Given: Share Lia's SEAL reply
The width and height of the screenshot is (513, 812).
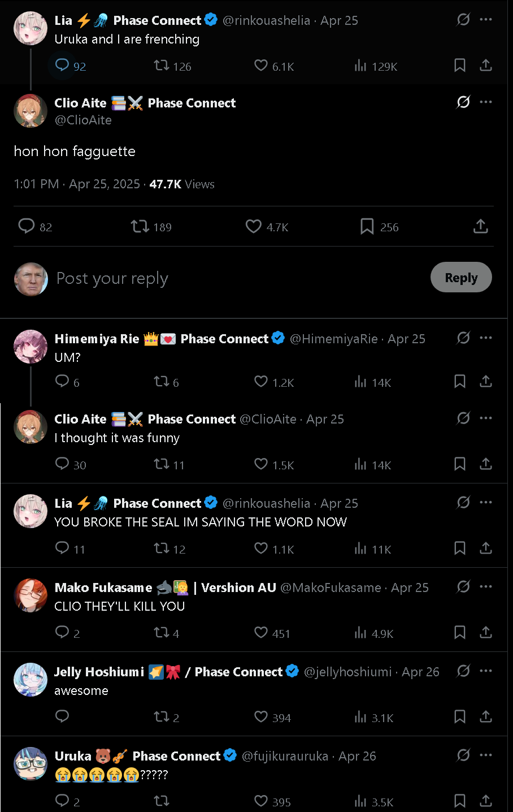Looking at the screenshot, I should pos(486,548).
